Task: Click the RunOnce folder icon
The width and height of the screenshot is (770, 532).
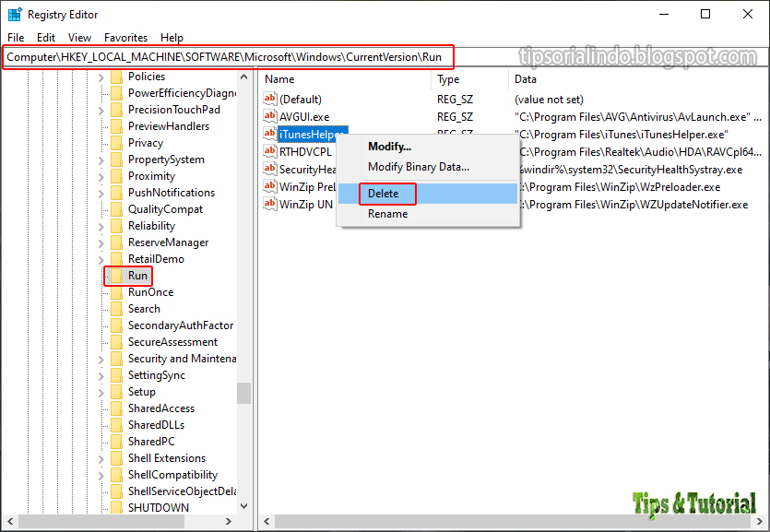Action: click(x=116, y=292)
